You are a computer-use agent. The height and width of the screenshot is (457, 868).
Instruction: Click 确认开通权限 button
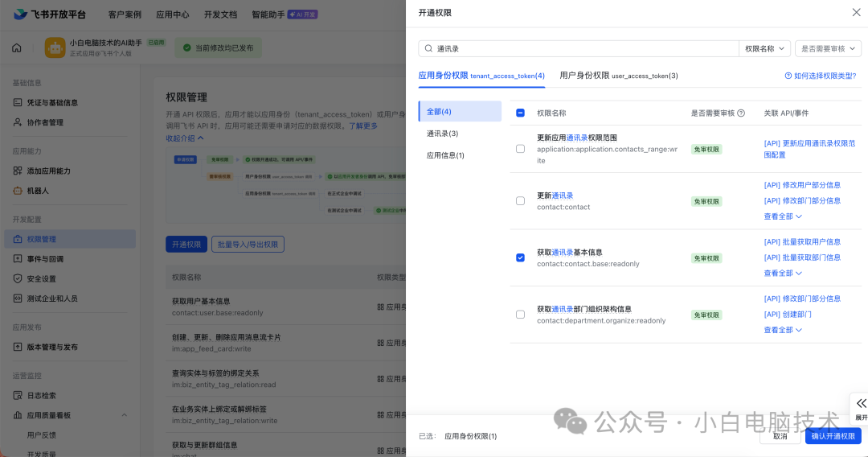click(833, 436)
